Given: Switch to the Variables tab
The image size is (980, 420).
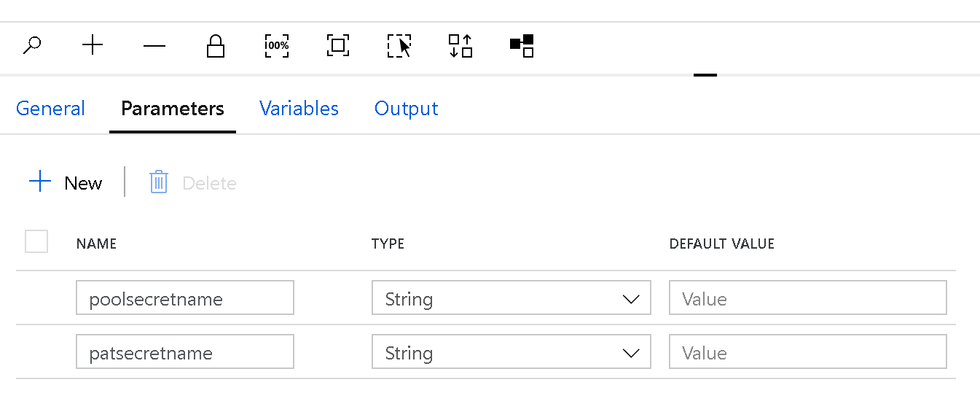Looking at the screenshot, I should click(299, 108).
